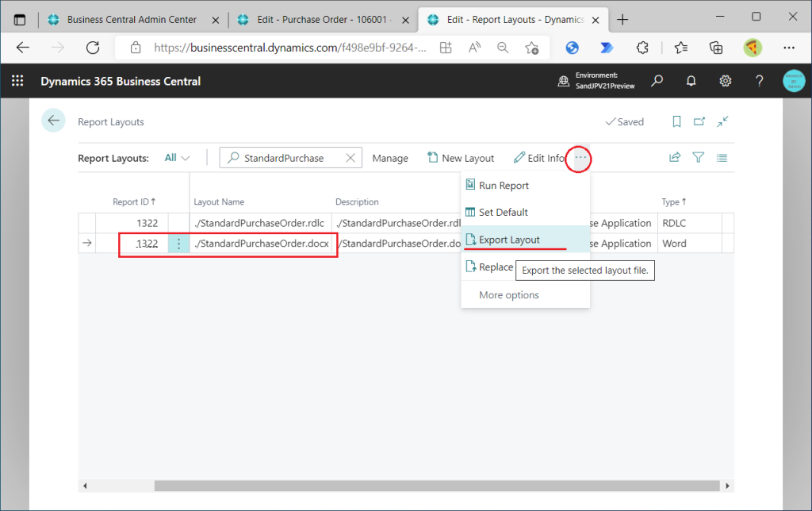Bookmark the Report Layouts page
The image size is (812, 511).
pos(676,121)
